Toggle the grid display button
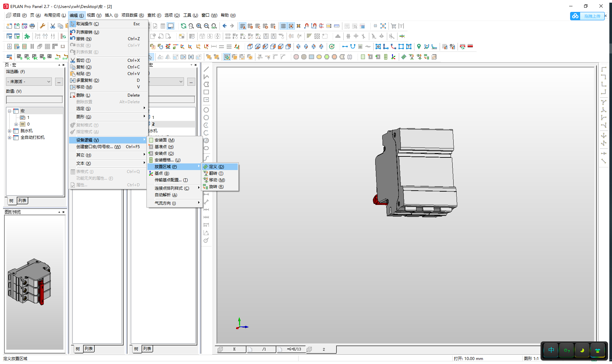 click(x=283, y=26)
